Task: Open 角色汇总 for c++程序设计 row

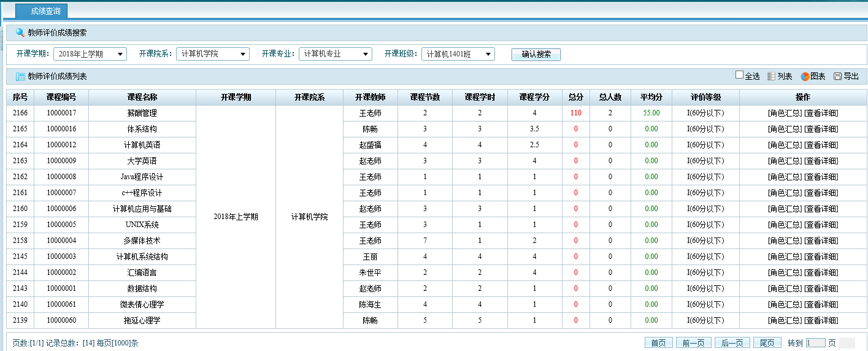Action: pyautogui.click(x=785, y=193)
